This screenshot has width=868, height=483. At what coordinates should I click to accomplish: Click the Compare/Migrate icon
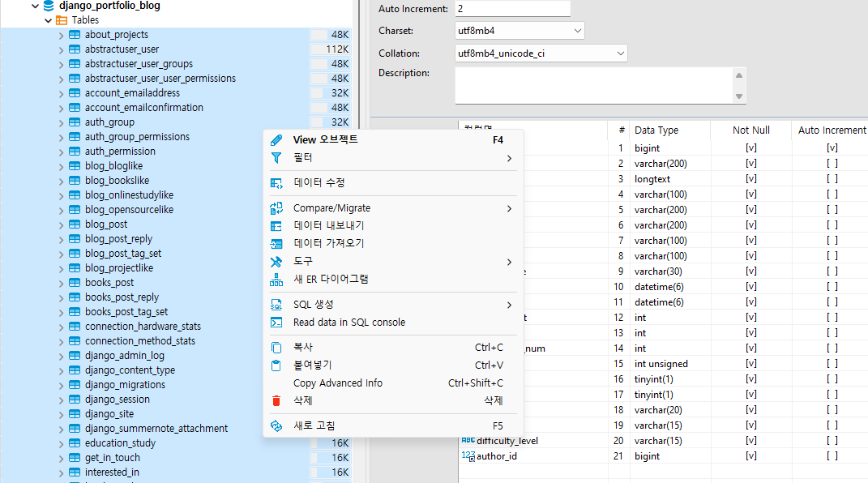pyautogui.click(x=276, y=208)
